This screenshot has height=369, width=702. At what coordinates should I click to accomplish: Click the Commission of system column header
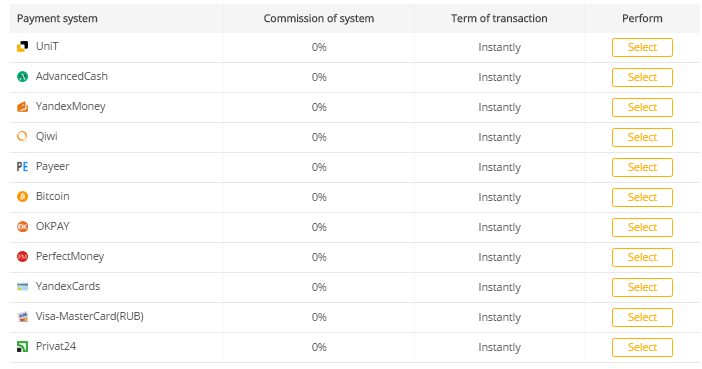pos(319,18)
